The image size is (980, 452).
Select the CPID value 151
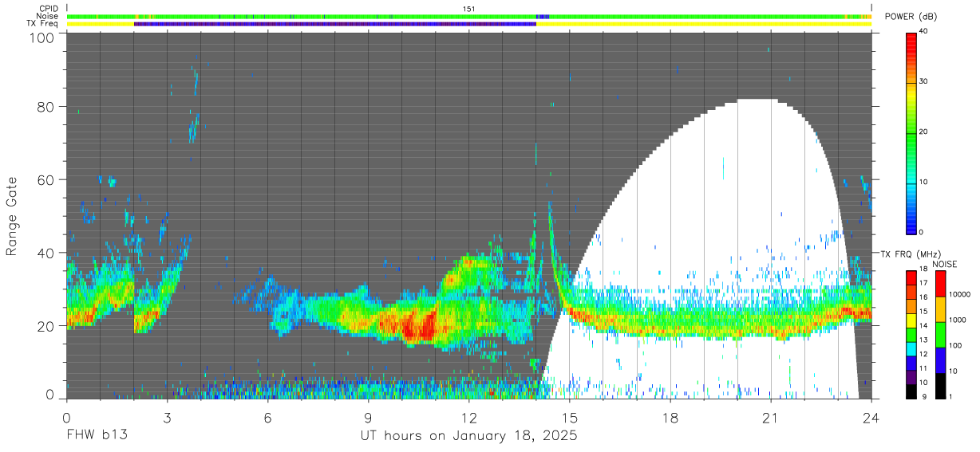point(469,9)
